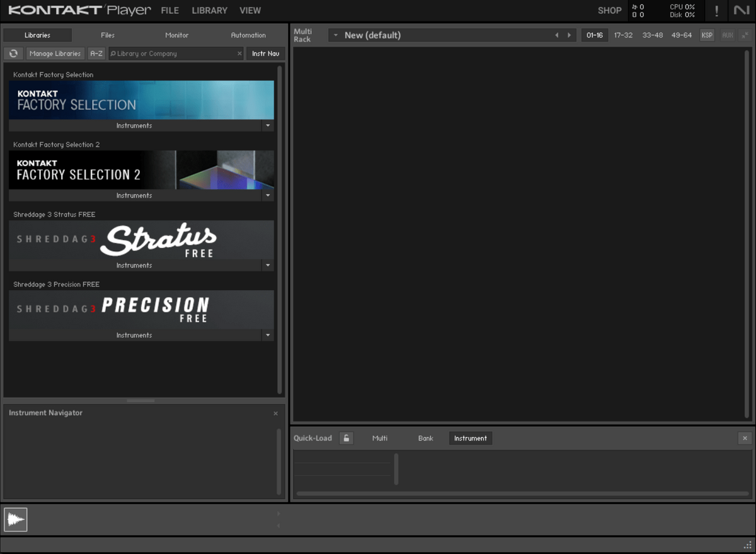This screenshot has height=554, width=756.
Task: Toggle the KSP script editor button
Action: click(707, 35)
